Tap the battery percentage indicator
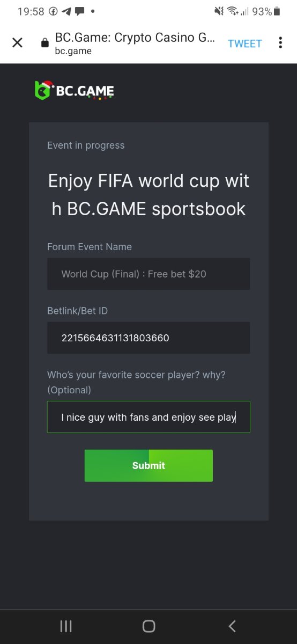Screen dimensions: 297x644 (262, 11)
